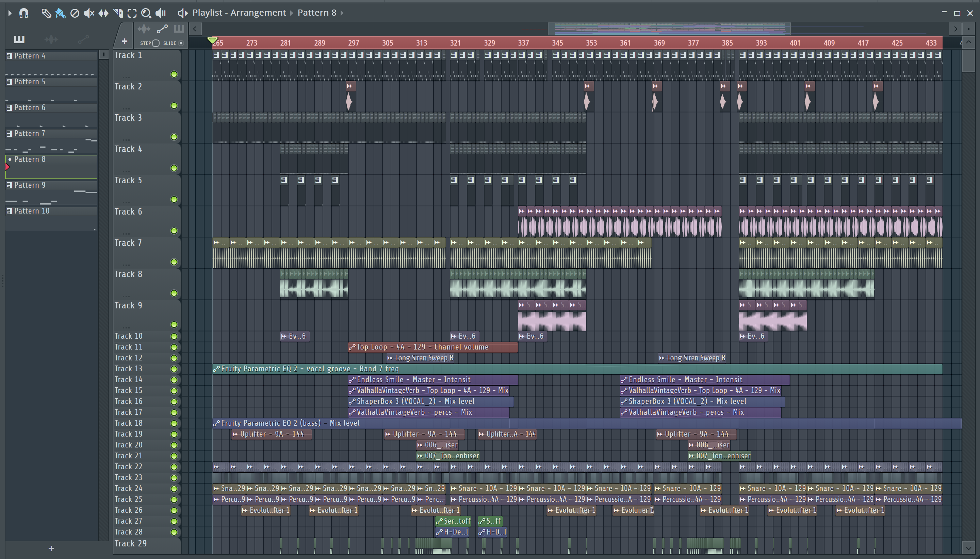Viewport: 980px width, 559px height.
Task: Select the Draw pencil tool
Action: [x=46, y=14]
